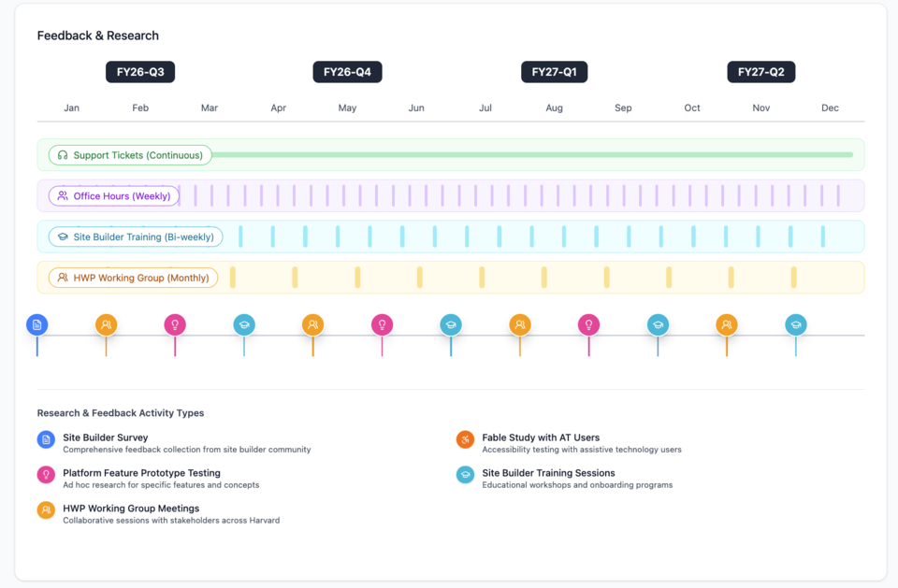Click the Nov month label

pyautogui.click(x=761, y=108)
